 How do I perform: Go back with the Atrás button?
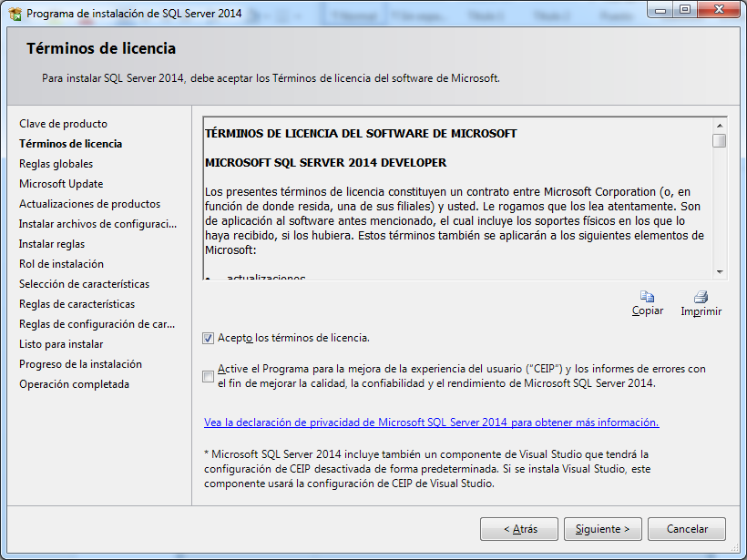click(519, 529)
